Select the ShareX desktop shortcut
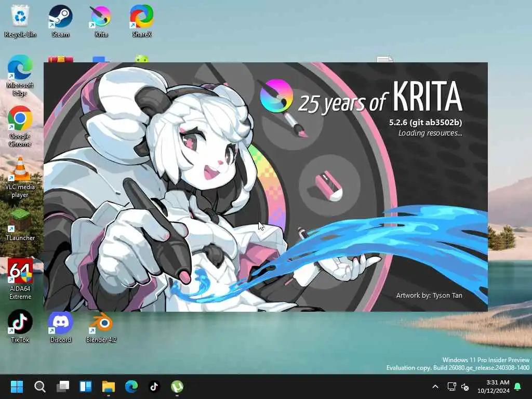The image size is (532, 399). tap(141, 21)
